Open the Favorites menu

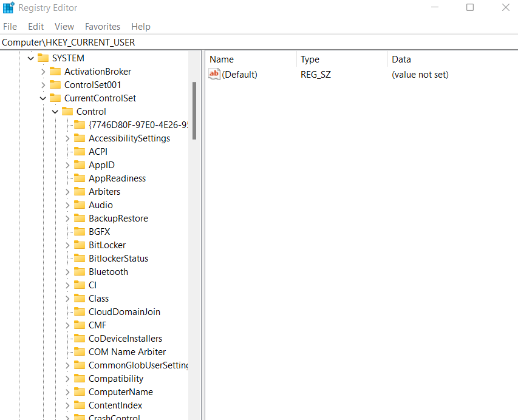pos(103,27)
